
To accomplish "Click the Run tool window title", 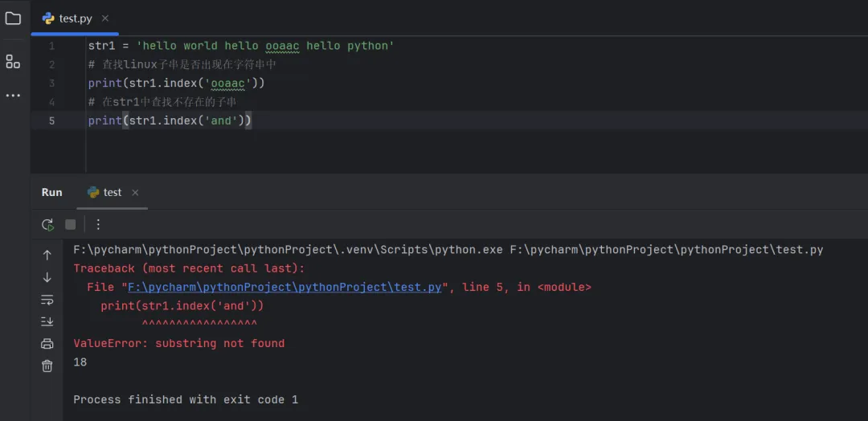I will click(x=52, y=193).
